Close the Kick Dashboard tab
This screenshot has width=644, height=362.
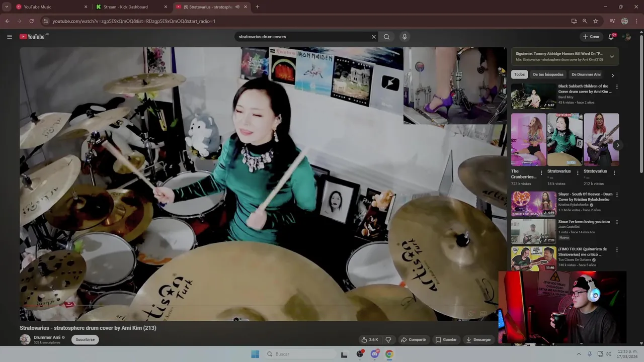tap(166, 7)
